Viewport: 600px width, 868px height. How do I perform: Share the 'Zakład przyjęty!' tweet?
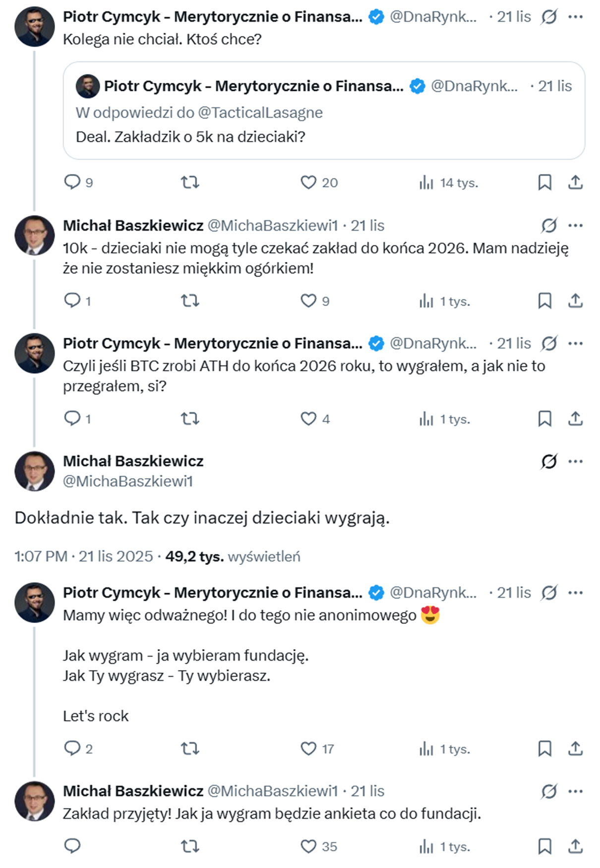click(x=575, y=846)
